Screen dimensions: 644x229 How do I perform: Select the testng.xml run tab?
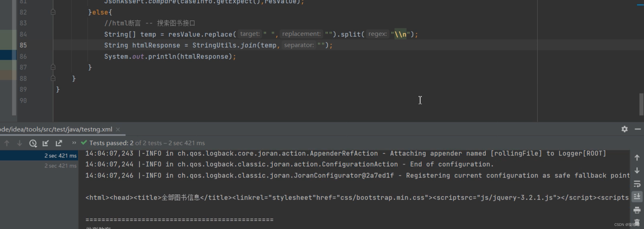(x=56, y=129)
